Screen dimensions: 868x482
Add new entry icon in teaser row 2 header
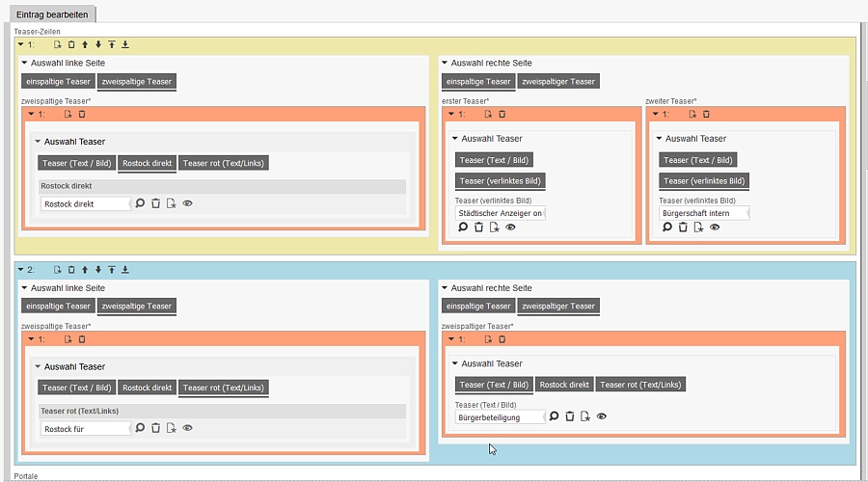coord(57,270)
